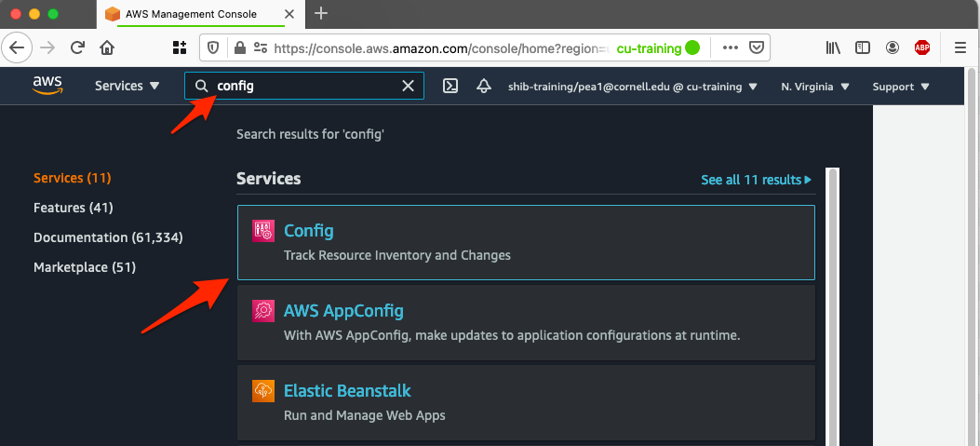Click the AWS logo home icon

pyautogui.click(x=48, y=86)
